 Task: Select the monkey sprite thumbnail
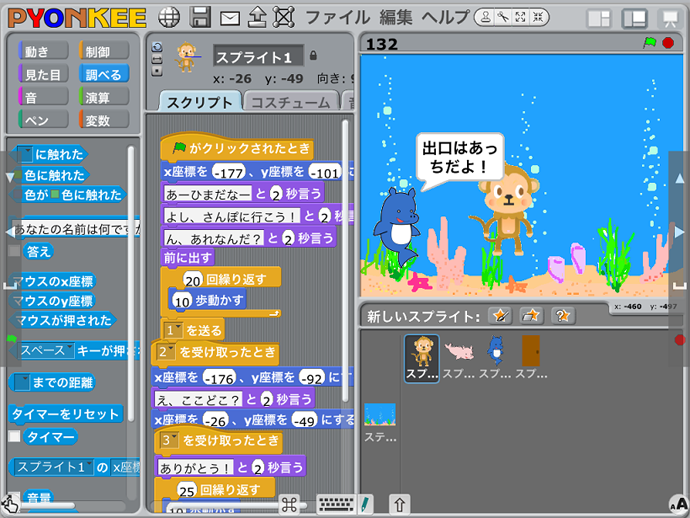[422, 358]
